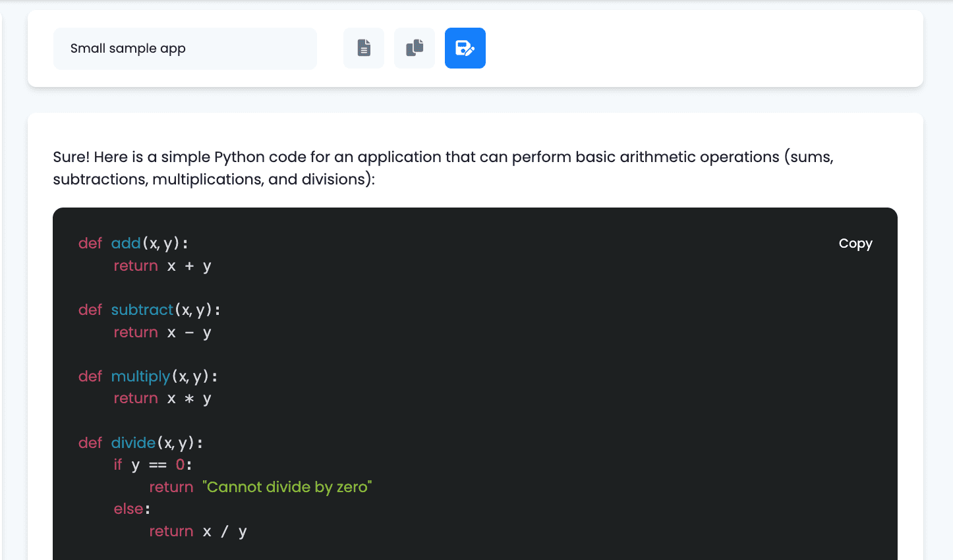Select the 'subtract' function name
Viewport: 953px width, 560px height.
142,310
